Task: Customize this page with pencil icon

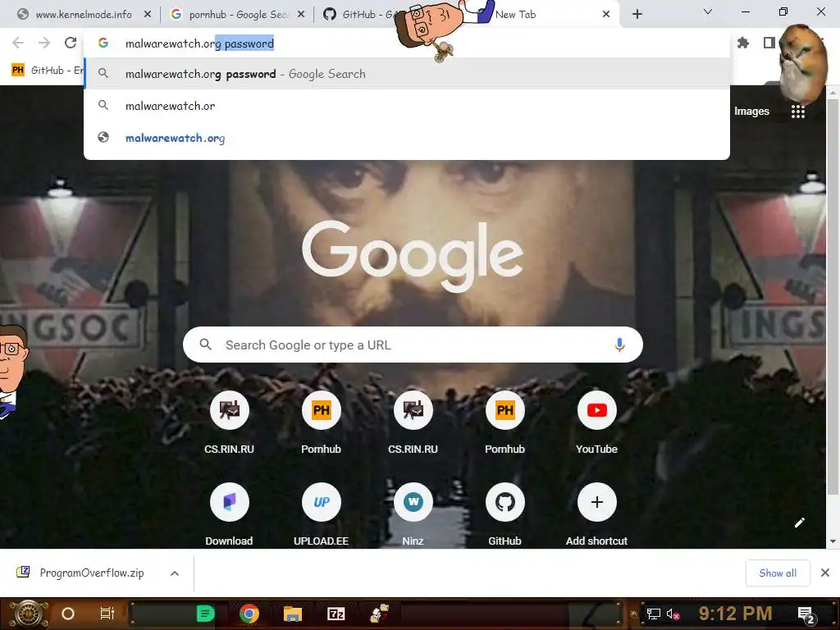Action: click(x=799, y=523)
